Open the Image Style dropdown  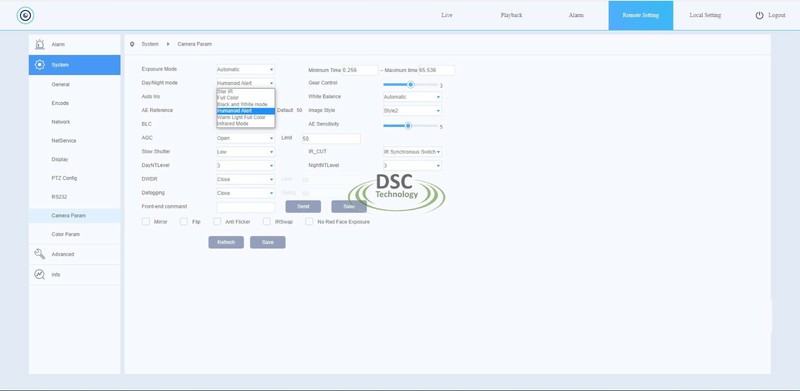pyautogui.click(x=412, y=110)
